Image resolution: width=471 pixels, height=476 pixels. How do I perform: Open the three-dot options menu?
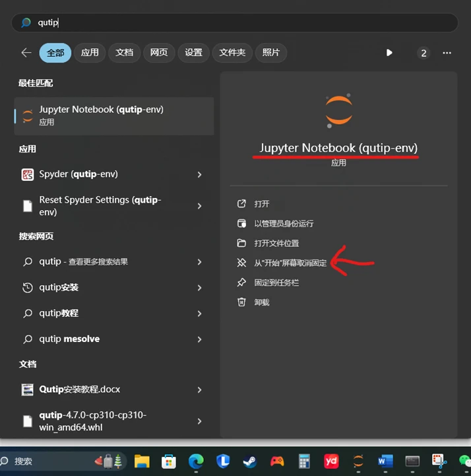pyautogui.click(x=447, y=53)
